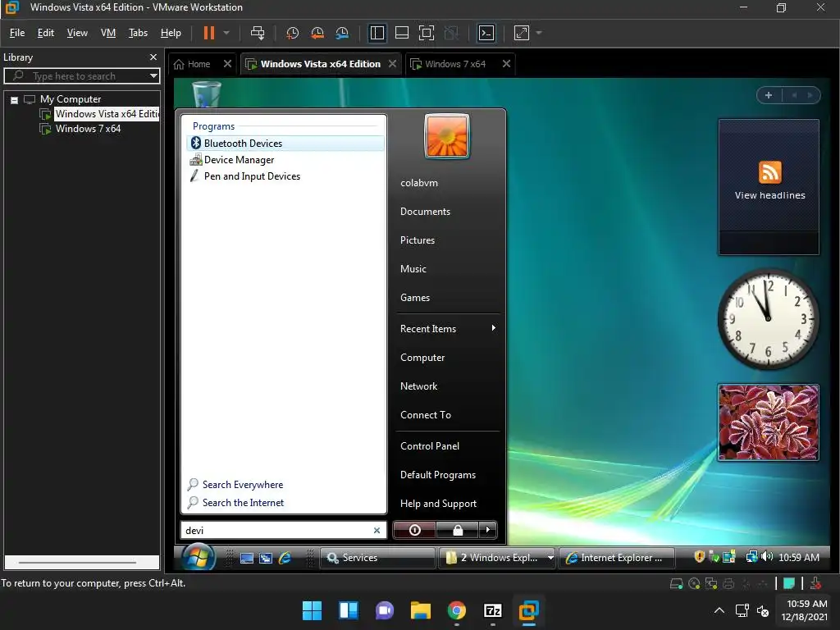The height and width of the screenshot is (630, 840).
Task: Open the View menu
Action: (x=77, y=33)
